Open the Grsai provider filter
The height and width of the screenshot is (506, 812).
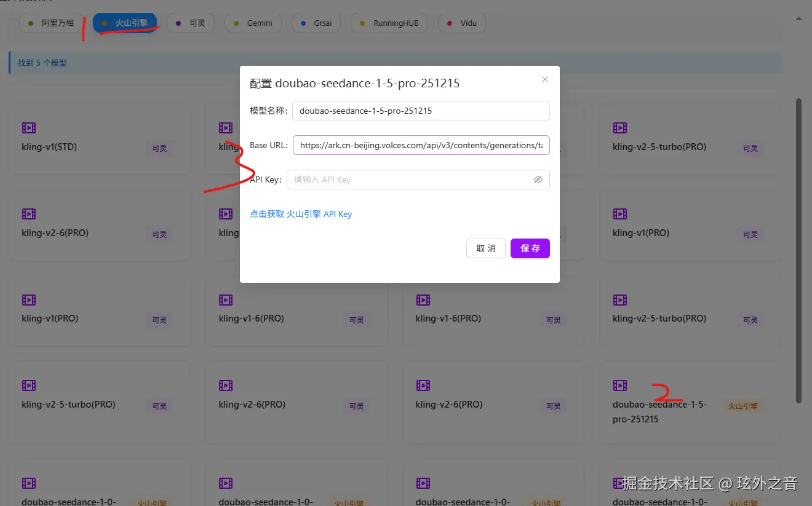(x=316, y=23)
